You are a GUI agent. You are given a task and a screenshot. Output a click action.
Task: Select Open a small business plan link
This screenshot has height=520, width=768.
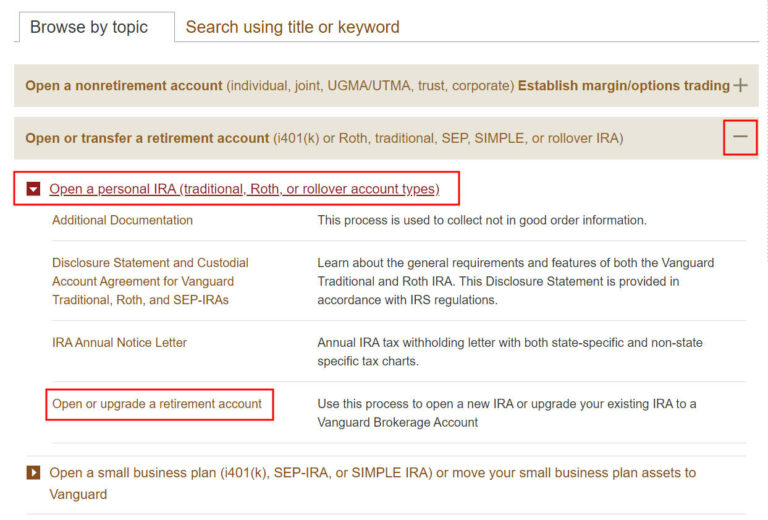coord(372,472)
